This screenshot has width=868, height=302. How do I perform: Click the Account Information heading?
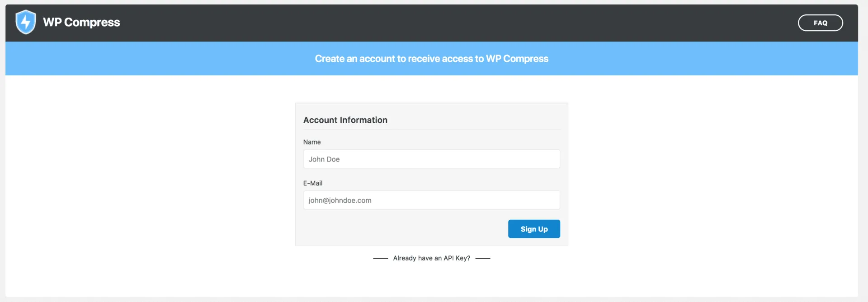tap(345, 120)
